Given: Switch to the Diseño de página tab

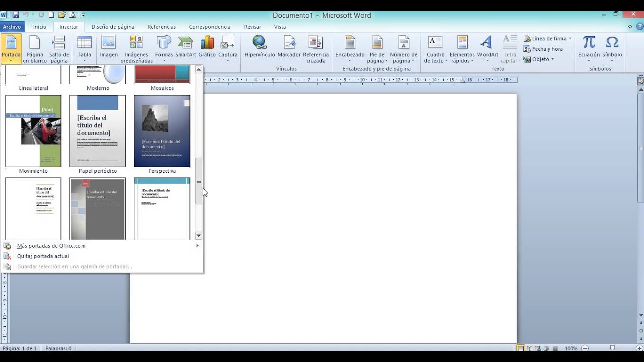Looking at the screenshot, I should point(113,27).
